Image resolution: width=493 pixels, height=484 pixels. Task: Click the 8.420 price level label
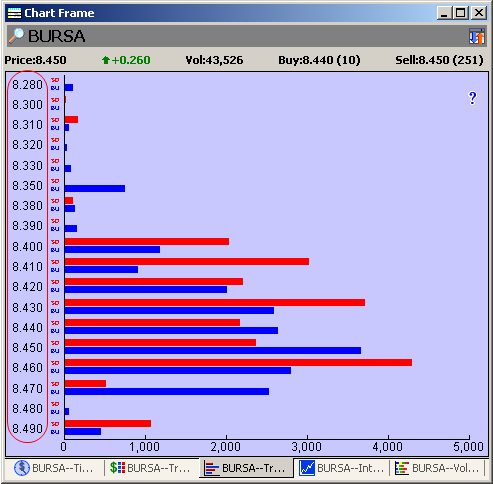tap(27, 287)
